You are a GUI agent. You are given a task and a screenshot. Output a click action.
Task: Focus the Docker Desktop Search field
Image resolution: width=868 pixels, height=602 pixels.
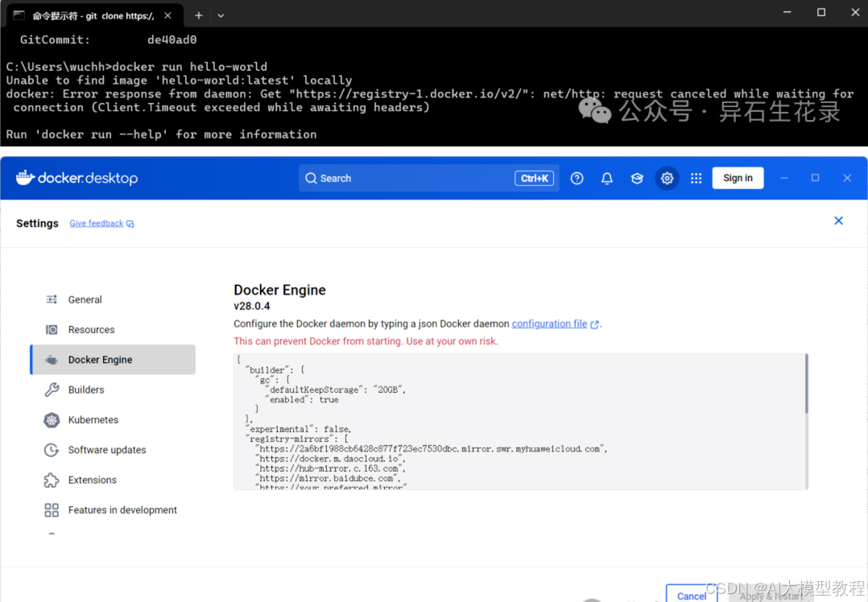tap(428, 178)
